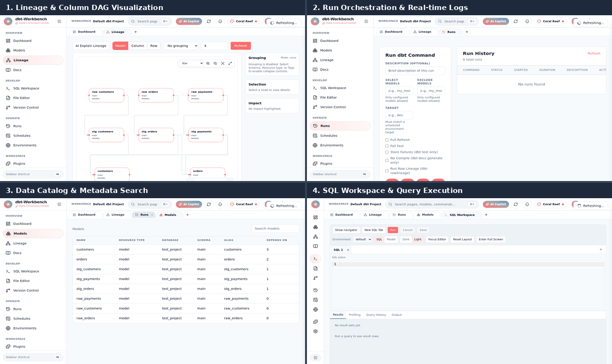The height and width of the screenshot is (364, 612).
Task: Click File Editor icon in SQL Workspace collapsed sidebar
Action: pyautogui.click(x=316, y=268)
